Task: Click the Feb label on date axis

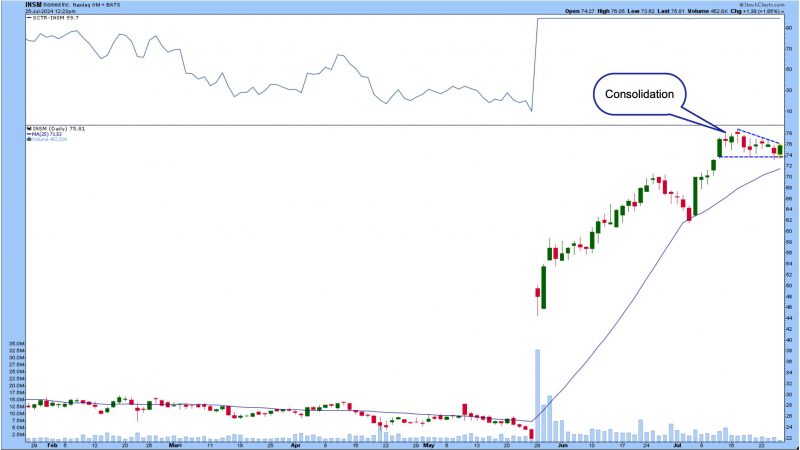Action: coord(52,445)
